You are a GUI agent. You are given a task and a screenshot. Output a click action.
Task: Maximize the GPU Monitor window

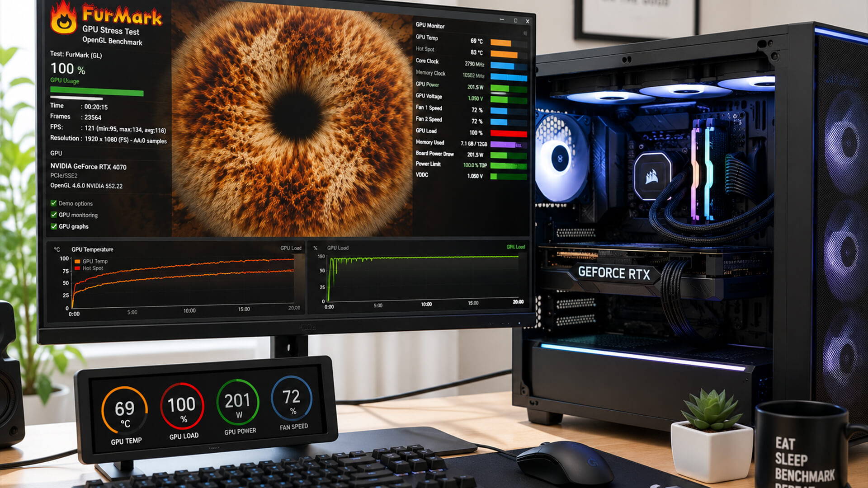pos(515,20)
